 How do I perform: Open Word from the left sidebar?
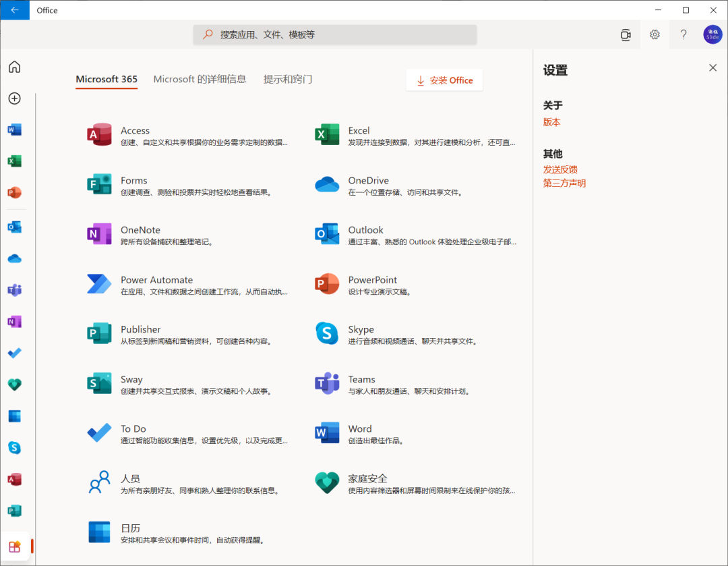(x=14, y=130)
